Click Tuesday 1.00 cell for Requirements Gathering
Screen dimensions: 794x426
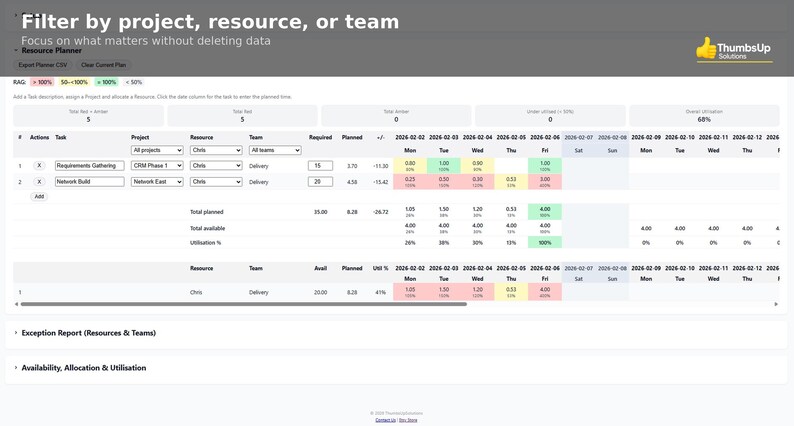444,166
